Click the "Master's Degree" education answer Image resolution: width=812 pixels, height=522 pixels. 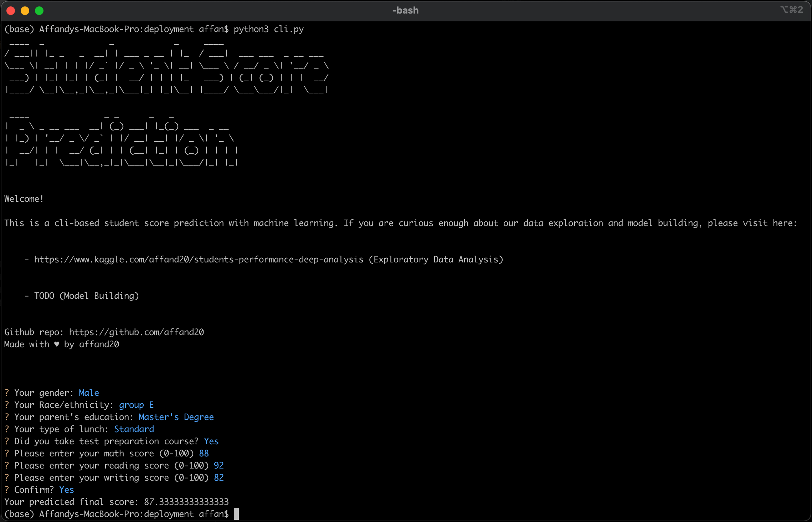click(176, 417)
